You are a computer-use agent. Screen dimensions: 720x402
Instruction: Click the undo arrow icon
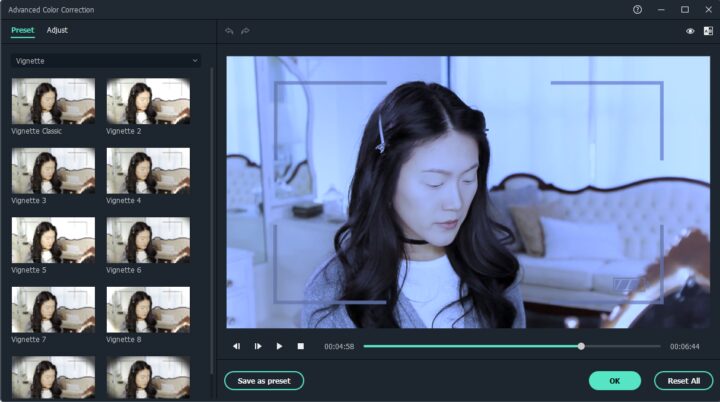pos(229,31)
